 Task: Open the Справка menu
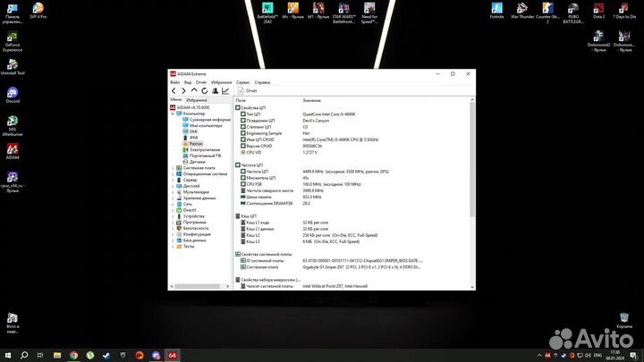(262, 82)
